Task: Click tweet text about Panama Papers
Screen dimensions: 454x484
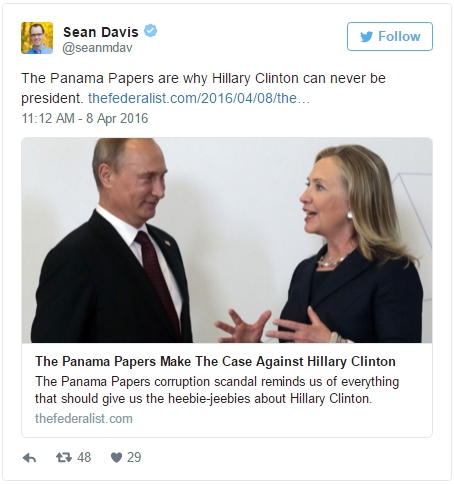Action: 203,88
